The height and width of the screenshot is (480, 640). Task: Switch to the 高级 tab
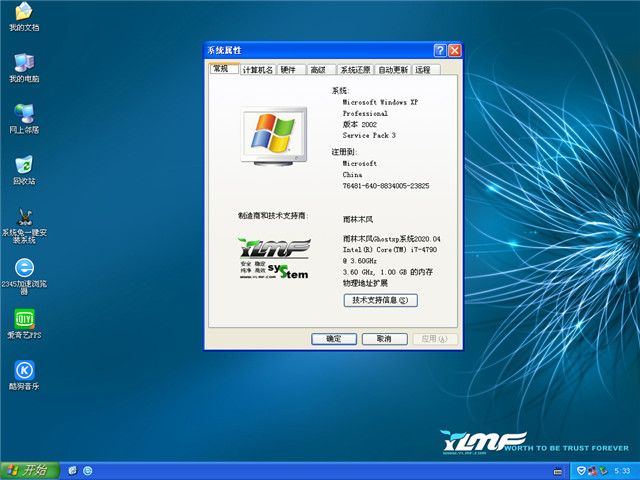(321, 70)
